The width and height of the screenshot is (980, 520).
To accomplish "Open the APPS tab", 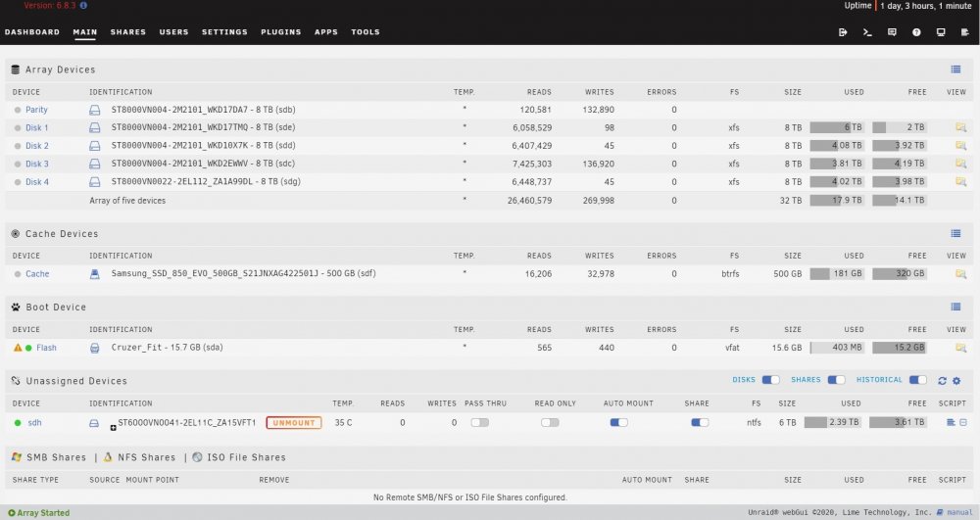I will pyautogui.click(x=326, y=32).
